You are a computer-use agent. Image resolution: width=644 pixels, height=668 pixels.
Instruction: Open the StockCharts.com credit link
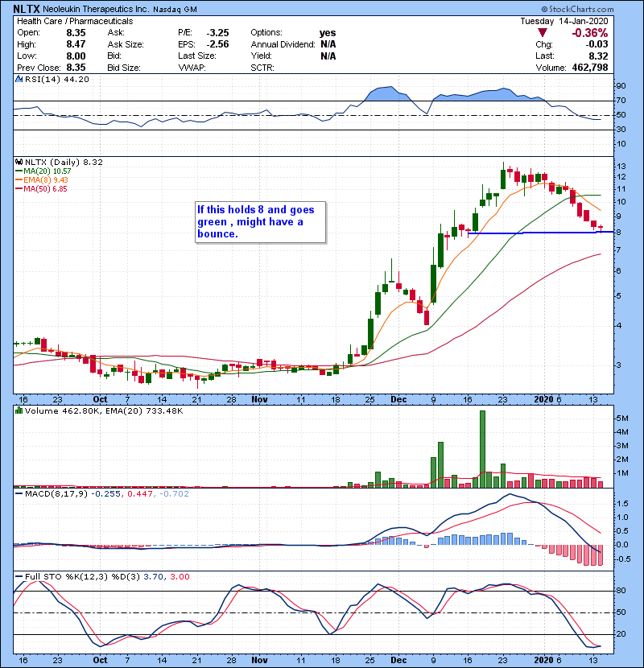point(577,9)
